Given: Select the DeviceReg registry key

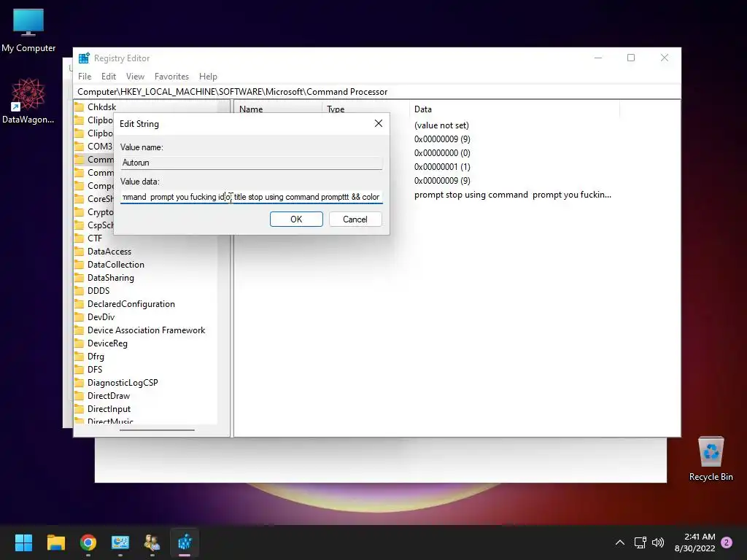Looking at the screenshot, I should (x=107, y=343).
